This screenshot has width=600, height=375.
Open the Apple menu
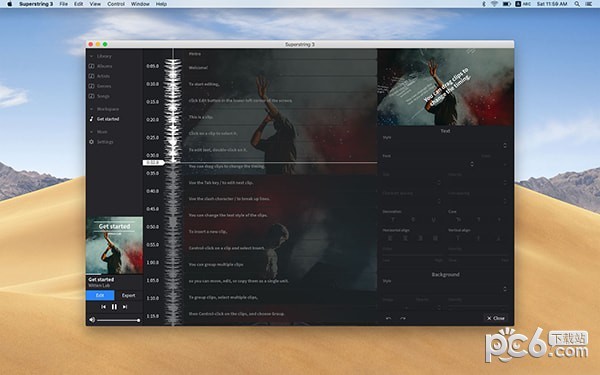point(10,4)
